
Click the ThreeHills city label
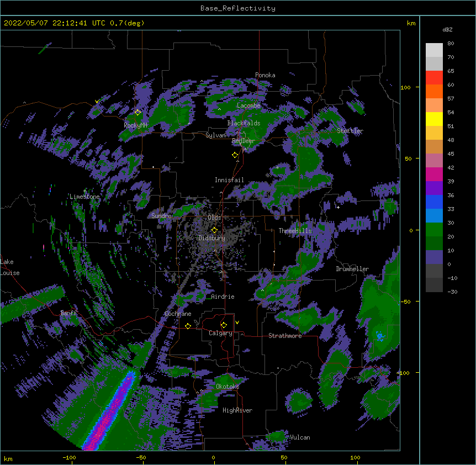click(295, 231)
